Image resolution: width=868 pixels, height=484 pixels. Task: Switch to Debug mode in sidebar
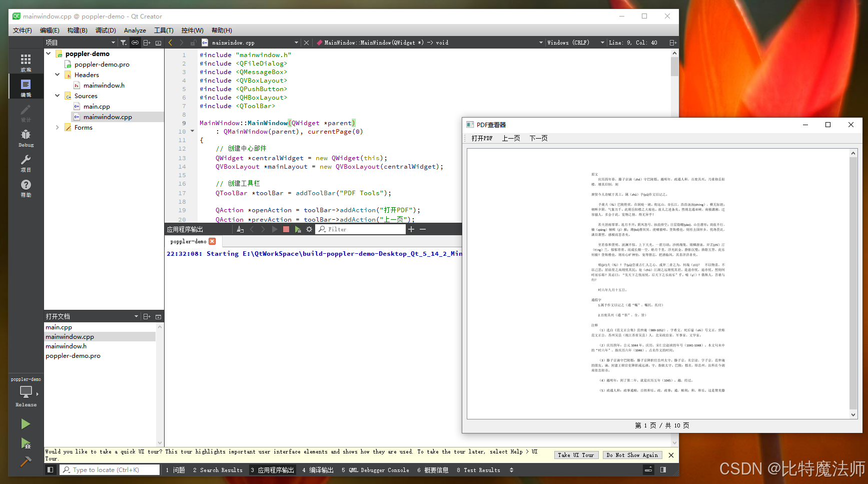(x=26, y=138)
